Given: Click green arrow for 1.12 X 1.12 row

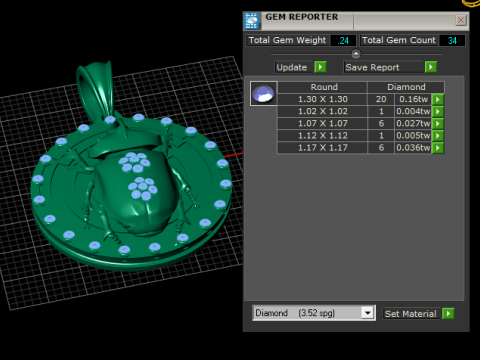Looking at the screenshot, I should pos(438,136).
